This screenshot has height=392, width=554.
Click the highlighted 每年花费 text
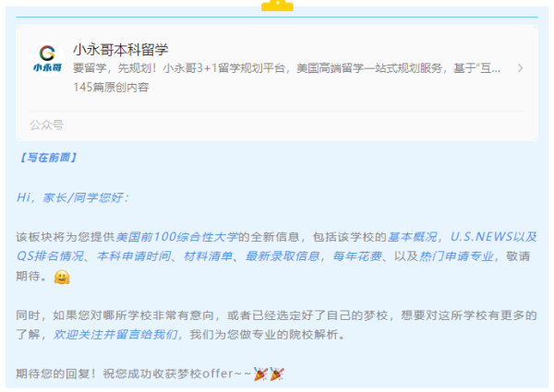pos(357,256)
